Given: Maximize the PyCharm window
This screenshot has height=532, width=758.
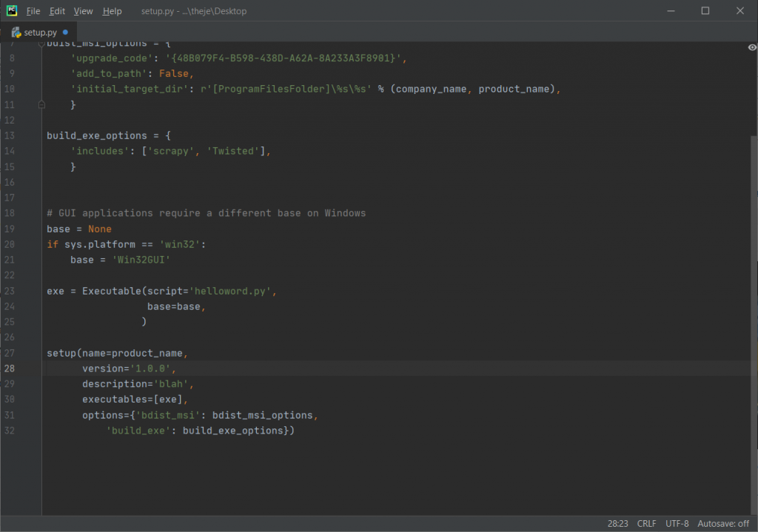Looking at the screenshot, I should [x=705, y=11].
